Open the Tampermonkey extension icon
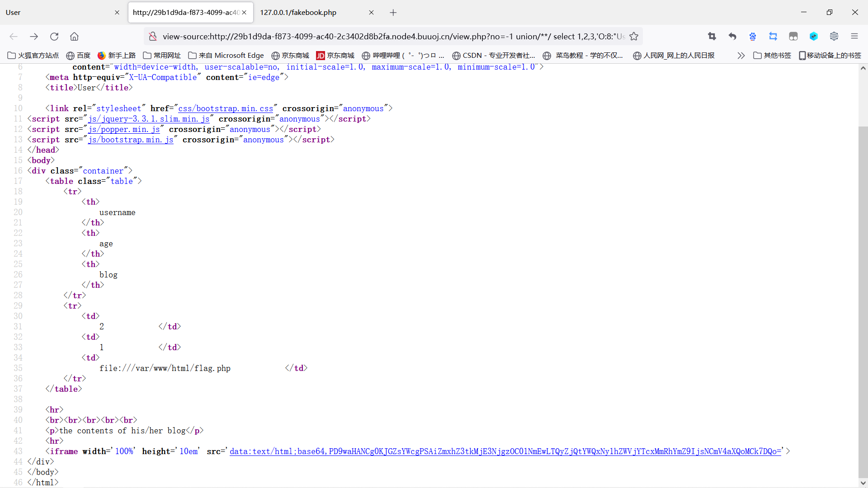Viewport: 868px width, 488px height. coord(793,36)
